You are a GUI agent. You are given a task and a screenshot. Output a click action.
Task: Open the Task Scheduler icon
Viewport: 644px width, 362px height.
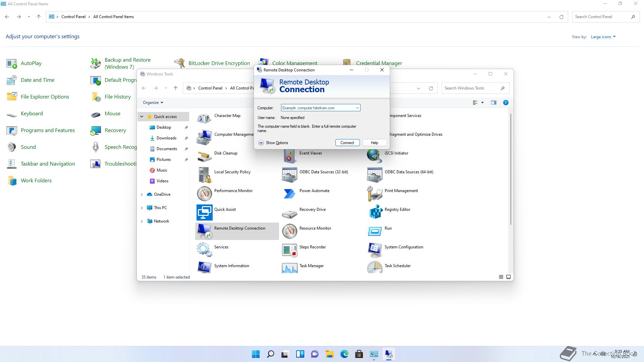pyautogui.click(x=375, y=267)
